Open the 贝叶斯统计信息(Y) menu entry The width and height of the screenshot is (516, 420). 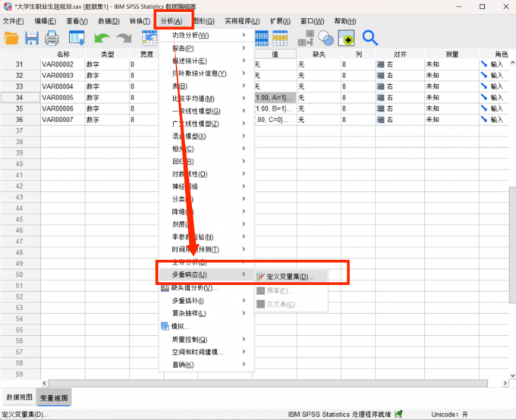[x=206, y=74]
